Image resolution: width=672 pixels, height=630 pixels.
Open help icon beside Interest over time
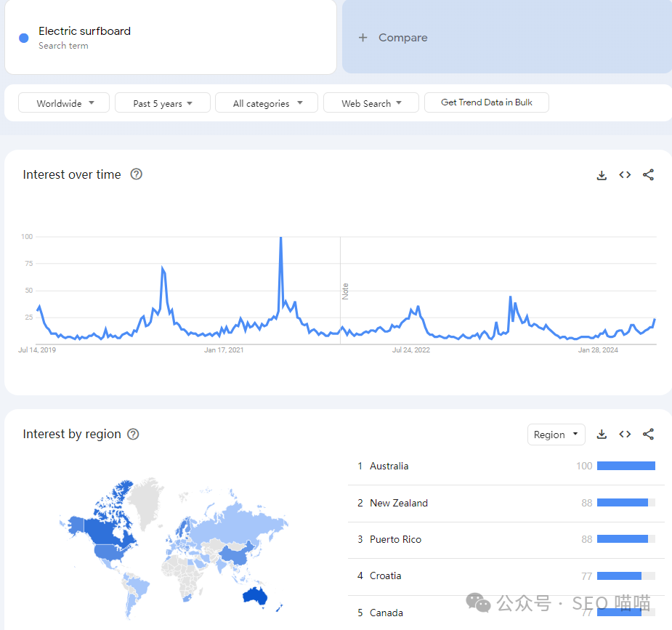coord(136,174)
